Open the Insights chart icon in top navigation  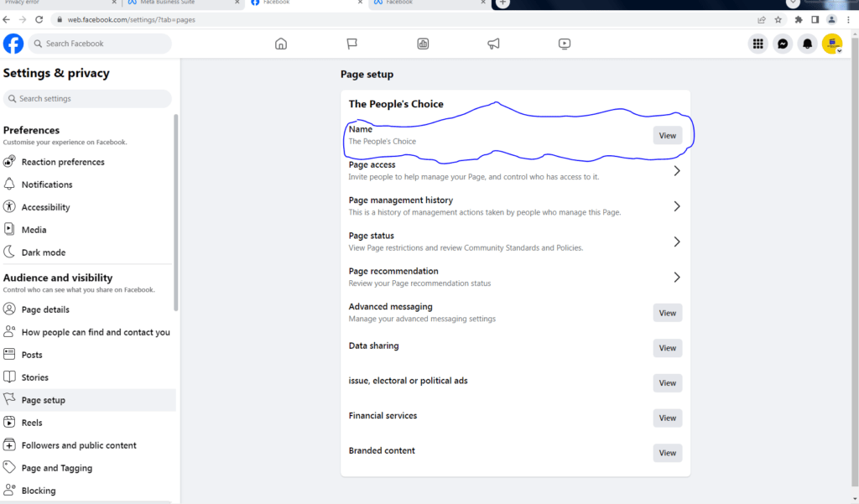pyautogui.click(x=423, y=44)
